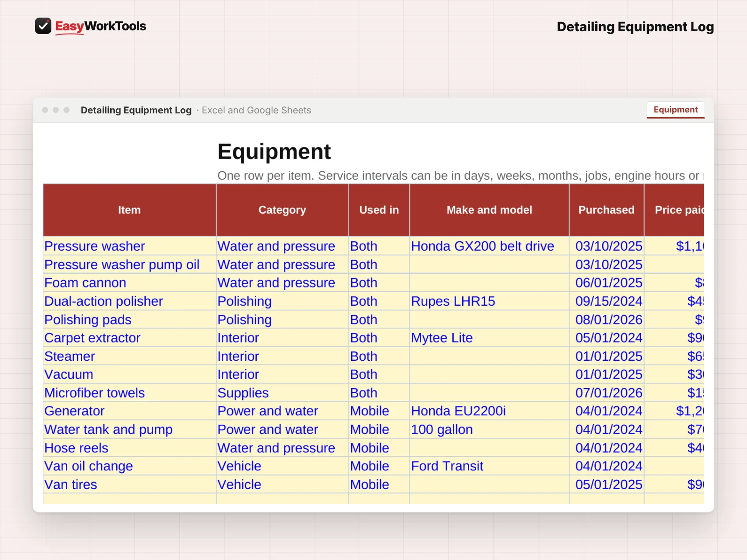Click the 100 gallon cell
The image size is (747, 560).
489,429
